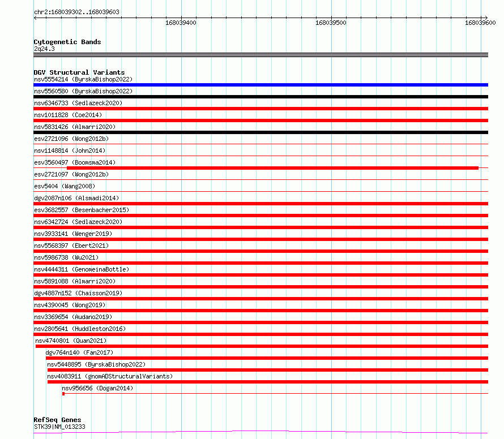The image size is (504, 439).
Task: Select variant esv3560497 (Boomsma2014)
Action: tap(75, 162)
